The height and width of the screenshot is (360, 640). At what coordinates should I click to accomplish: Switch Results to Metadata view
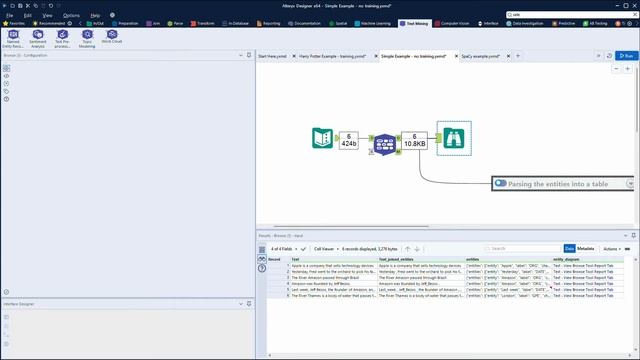(586, 249)
